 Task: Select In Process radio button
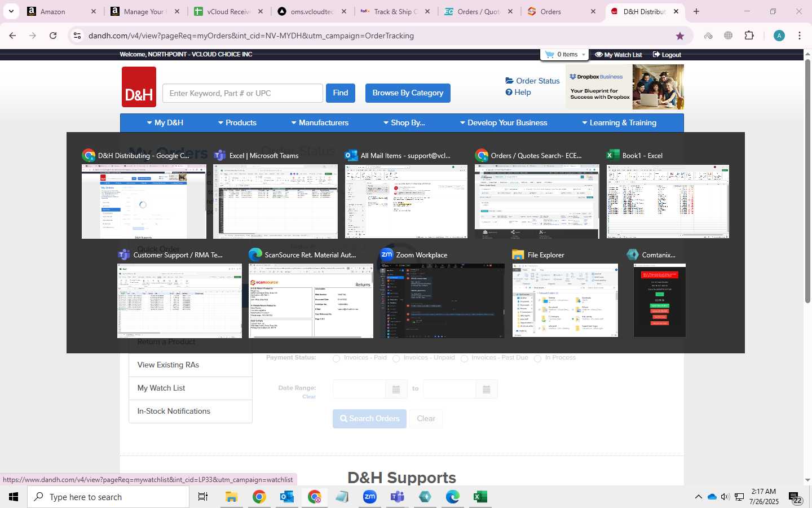(x=538, y=358)
